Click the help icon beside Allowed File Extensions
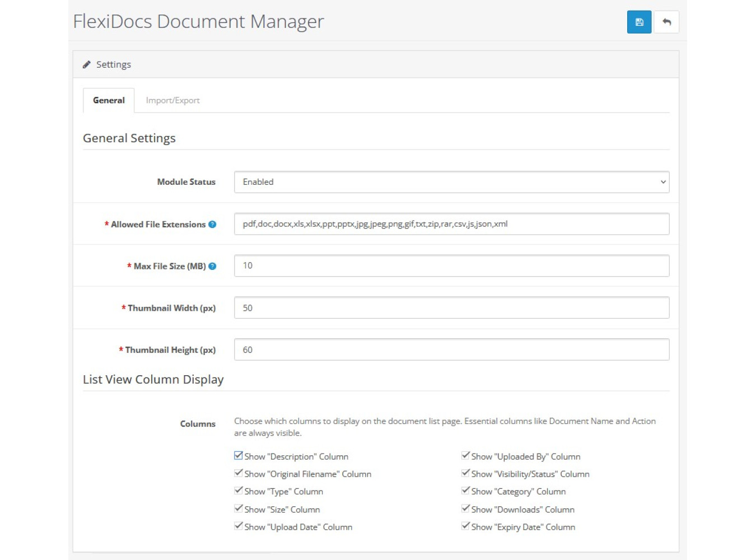The width and height of the screenshot is (756, 560). point(212,225)
